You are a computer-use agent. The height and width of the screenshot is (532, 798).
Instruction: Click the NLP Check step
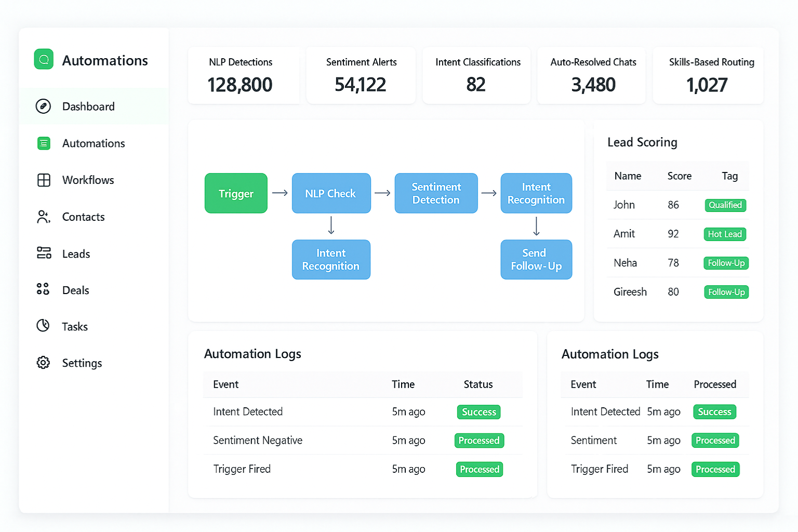331,193
